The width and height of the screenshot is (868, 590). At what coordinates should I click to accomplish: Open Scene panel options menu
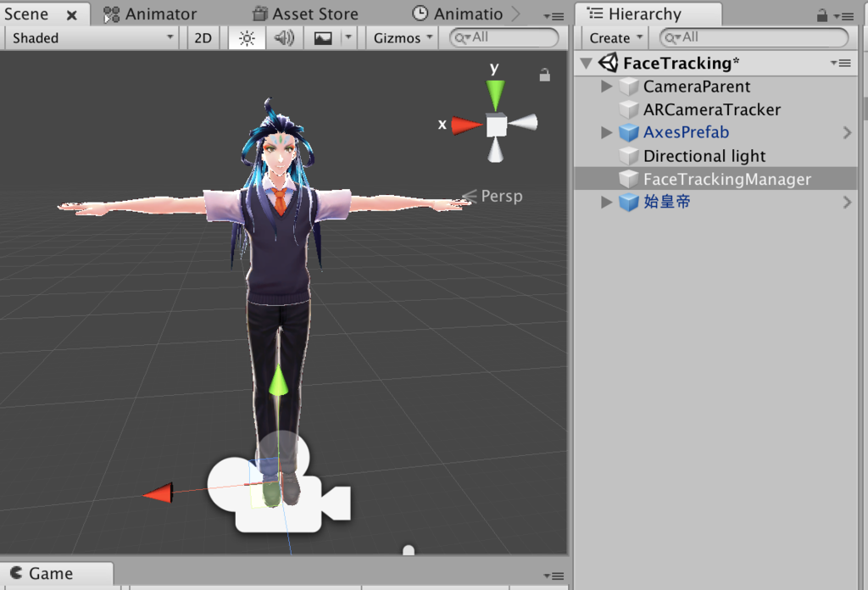554,17
